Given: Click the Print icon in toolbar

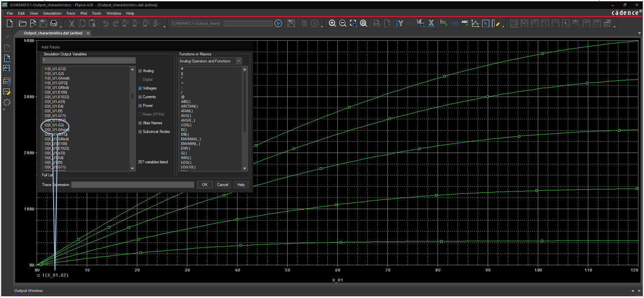Looking at the screenshot, I should [54, 23].
